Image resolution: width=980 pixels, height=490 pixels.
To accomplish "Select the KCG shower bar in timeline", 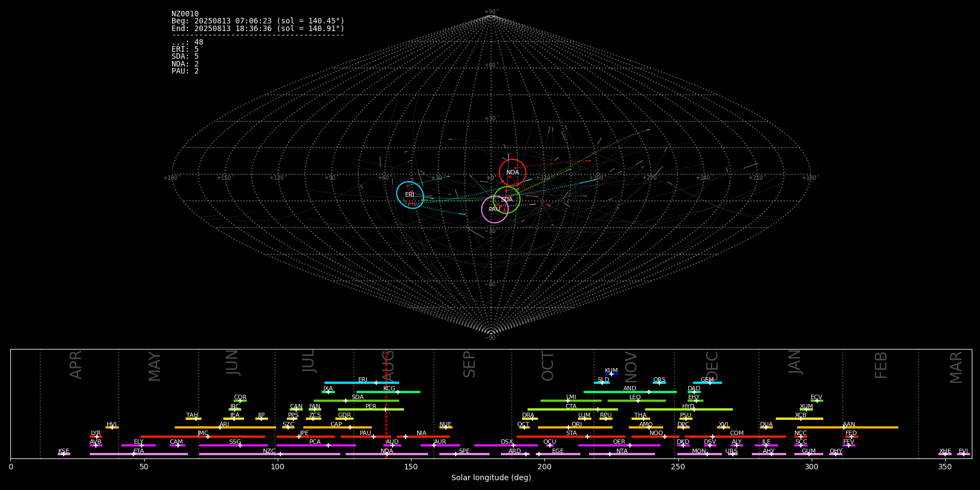I will 388,392.
